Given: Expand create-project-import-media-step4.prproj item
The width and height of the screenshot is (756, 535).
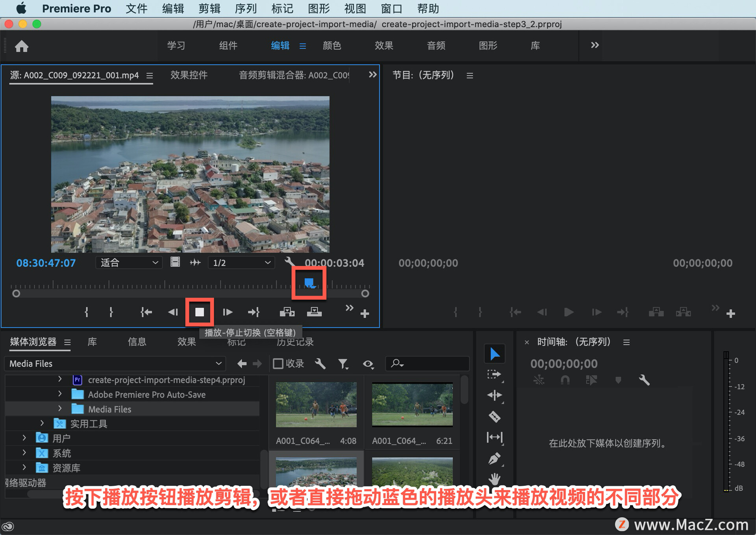Looking at the screenshot, I should click(60, 379).
